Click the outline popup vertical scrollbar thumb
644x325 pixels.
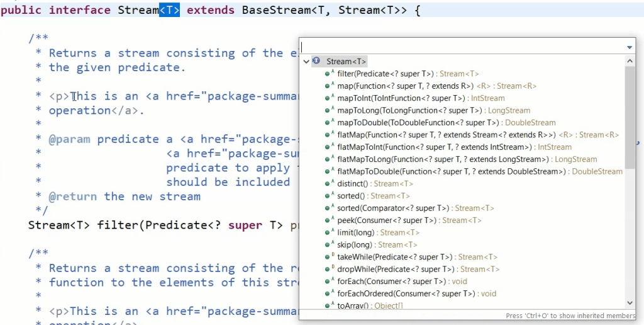[x=630, y=117]
